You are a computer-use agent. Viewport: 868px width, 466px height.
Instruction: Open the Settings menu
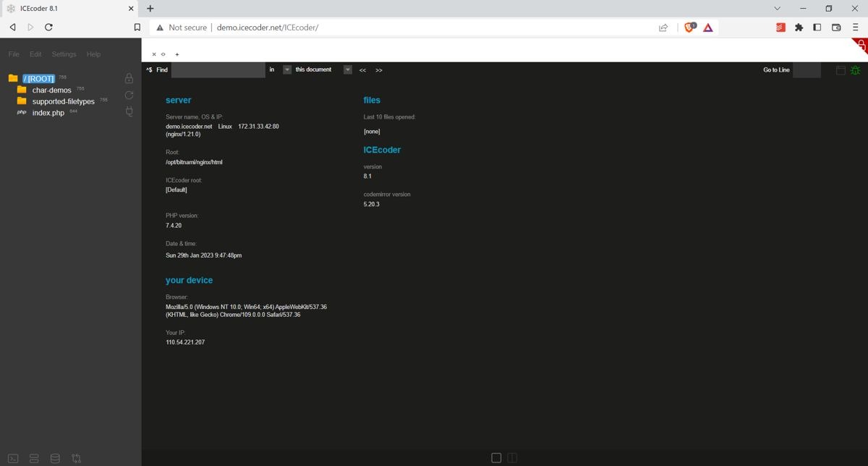pos(64,54)
